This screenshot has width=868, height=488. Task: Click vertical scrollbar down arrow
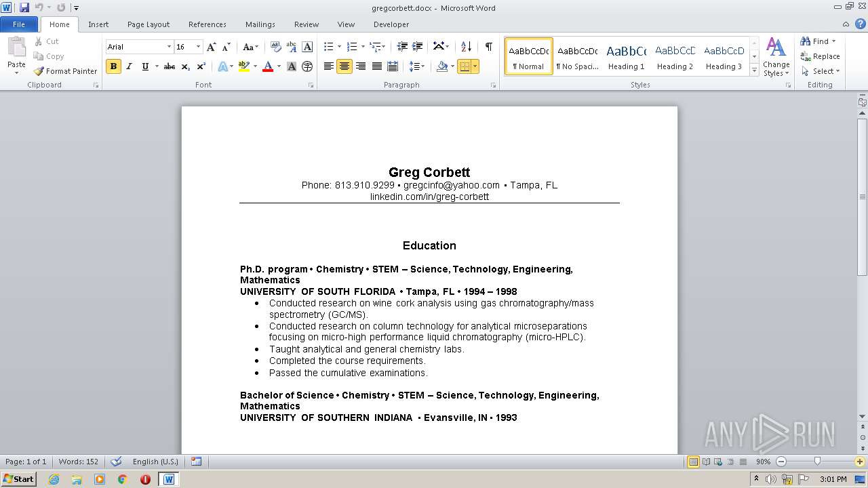click(863, 416)
